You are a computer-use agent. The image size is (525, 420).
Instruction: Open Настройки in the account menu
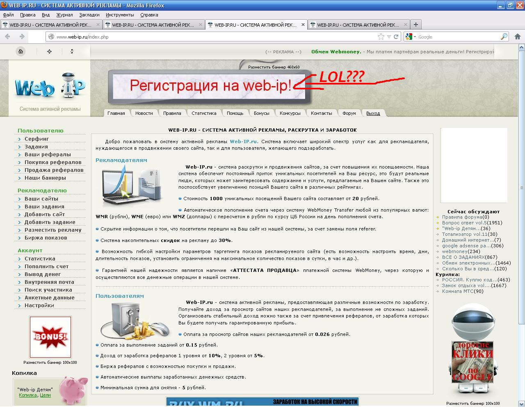[x=39, y=306]
